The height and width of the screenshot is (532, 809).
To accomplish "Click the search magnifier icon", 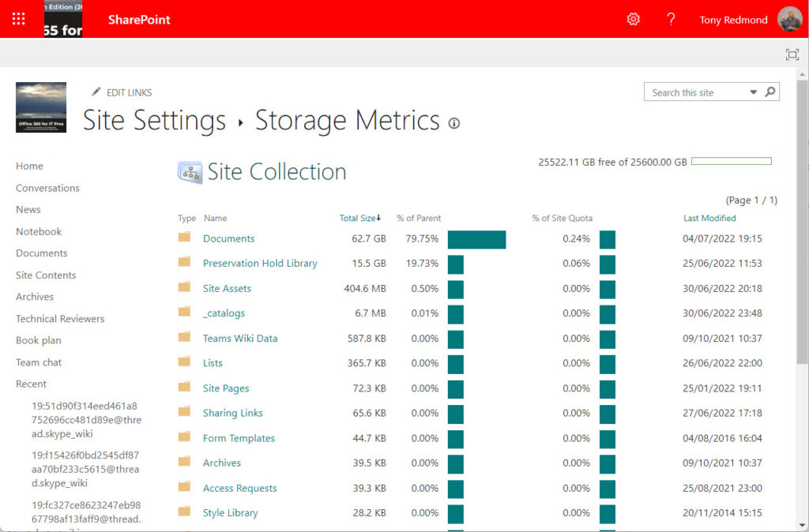I will point(769,92).
